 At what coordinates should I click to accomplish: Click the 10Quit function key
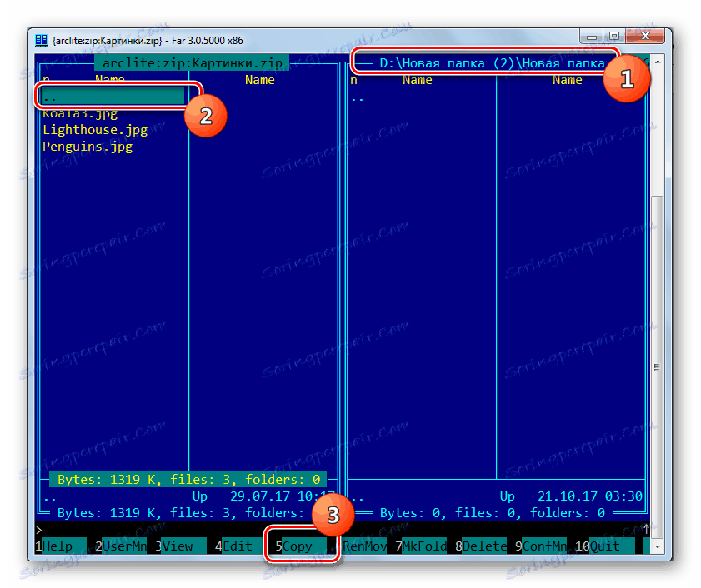point(604,546)
